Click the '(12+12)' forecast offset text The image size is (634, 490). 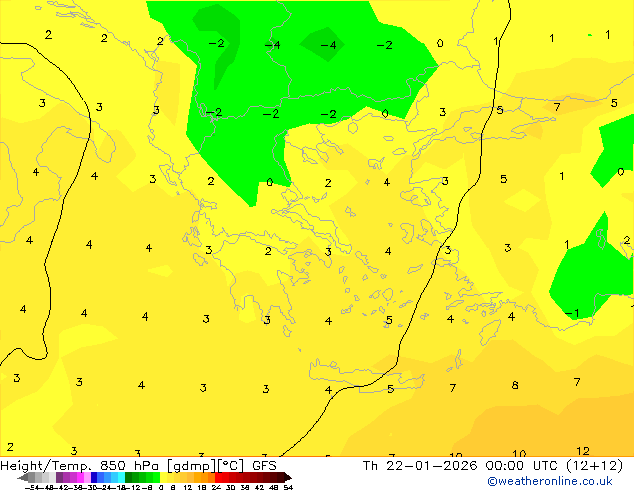[594, 466]
